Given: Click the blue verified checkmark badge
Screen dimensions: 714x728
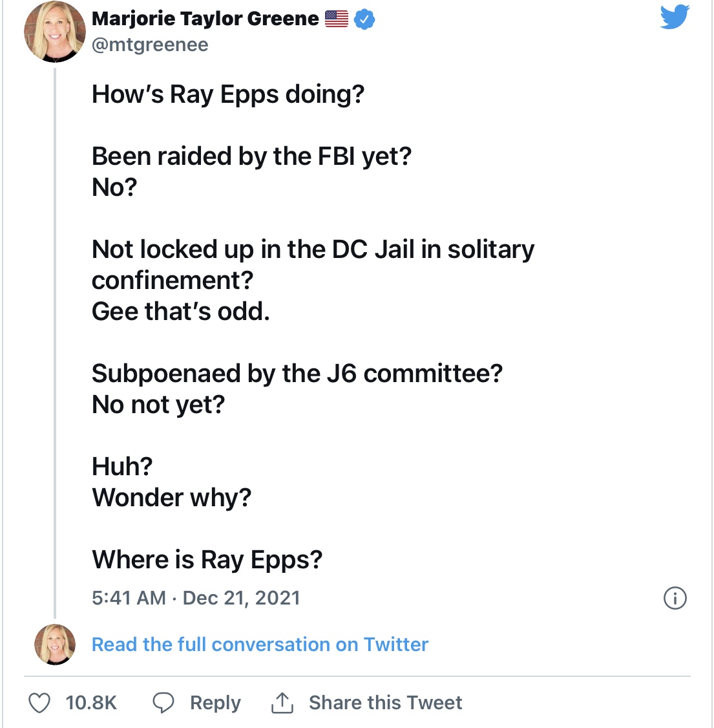Looking at the screenshot, I should (365, 19).
